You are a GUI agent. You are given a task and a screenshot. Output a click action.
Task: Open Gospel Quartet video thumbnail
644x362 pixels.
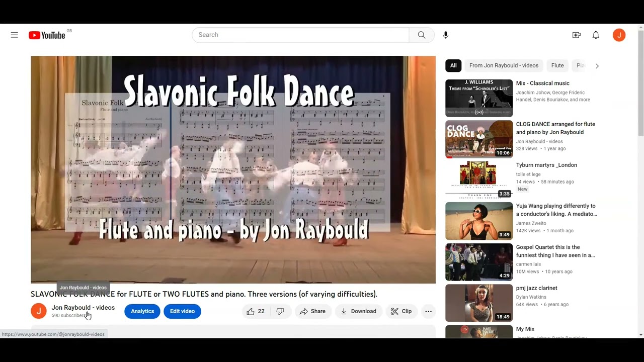(479, 262)
